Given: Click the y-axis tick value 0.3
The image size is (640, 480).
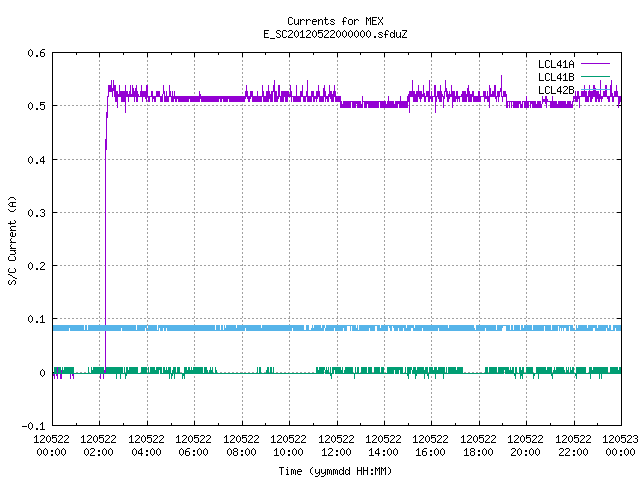Looking at the screenshot, I should (x=36, y=213).
